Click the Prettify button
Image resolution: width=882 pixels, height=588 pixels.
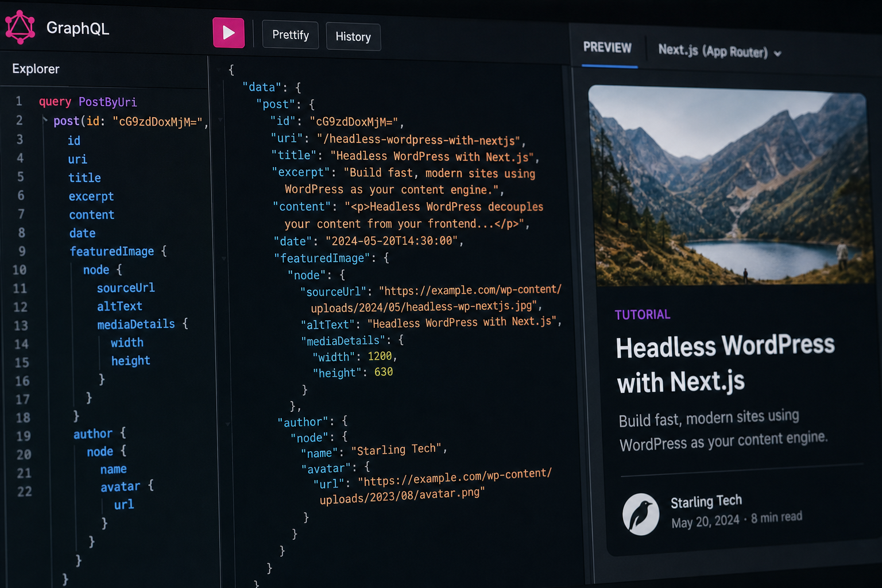point(291,35)
